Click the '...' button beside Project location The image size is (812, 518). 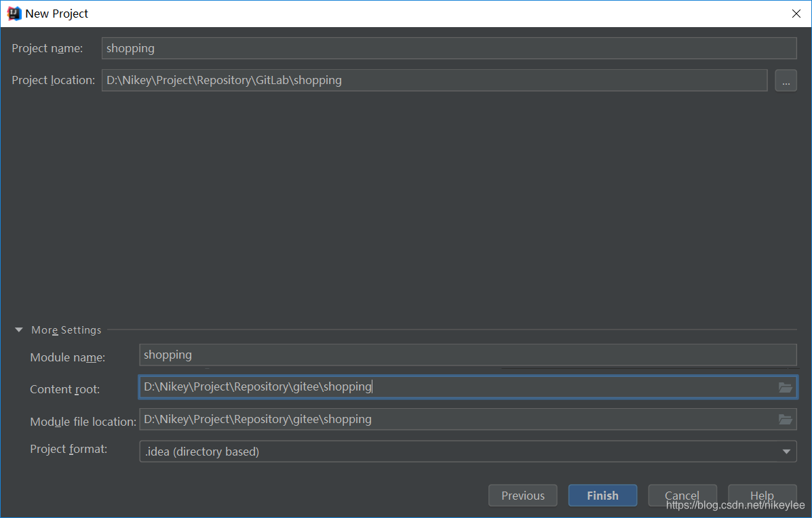click(x=786, y=80)
